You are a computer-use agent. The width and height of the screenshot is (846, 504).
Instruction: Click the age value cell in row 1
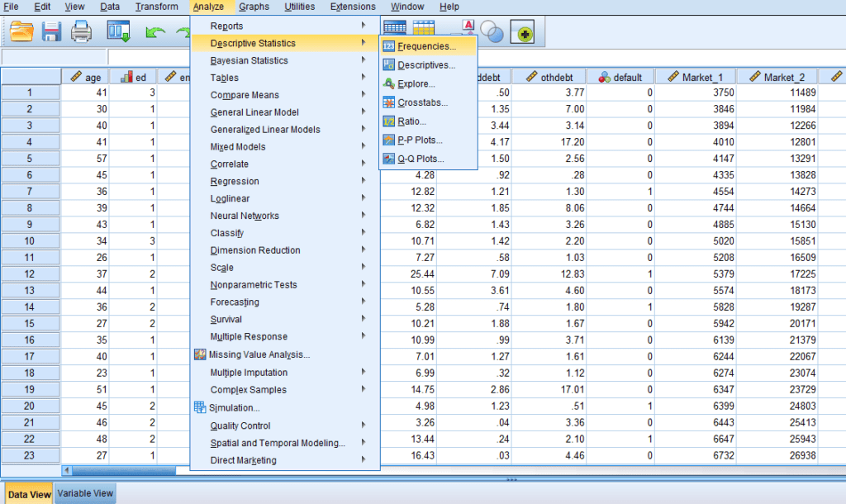85,93
